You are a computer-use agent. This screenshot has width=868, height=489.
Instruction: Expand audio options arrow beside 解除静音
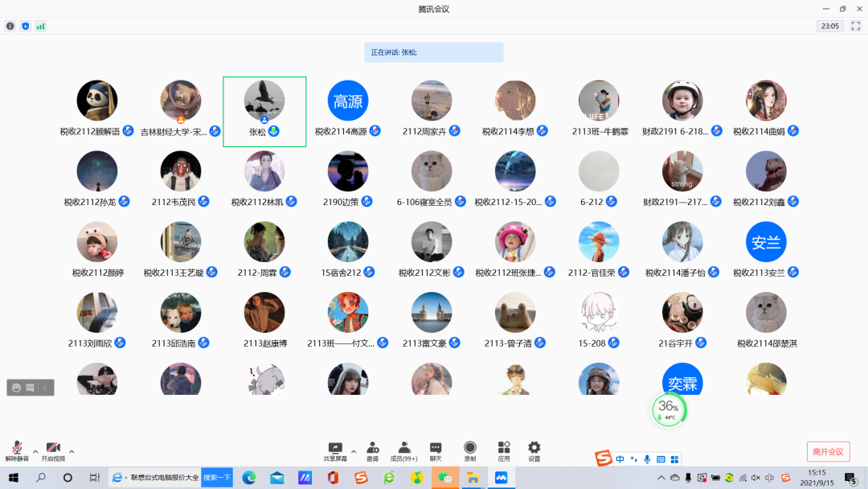tap(35, 451)
